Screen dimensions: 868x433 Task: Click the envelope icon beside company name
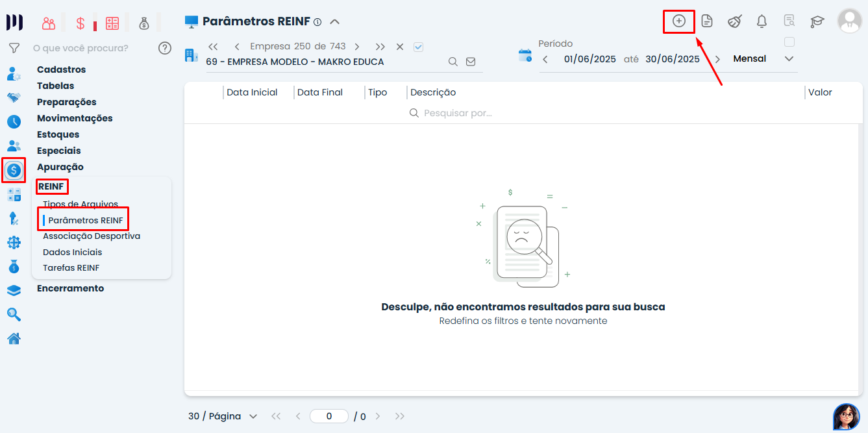(471, 62)
